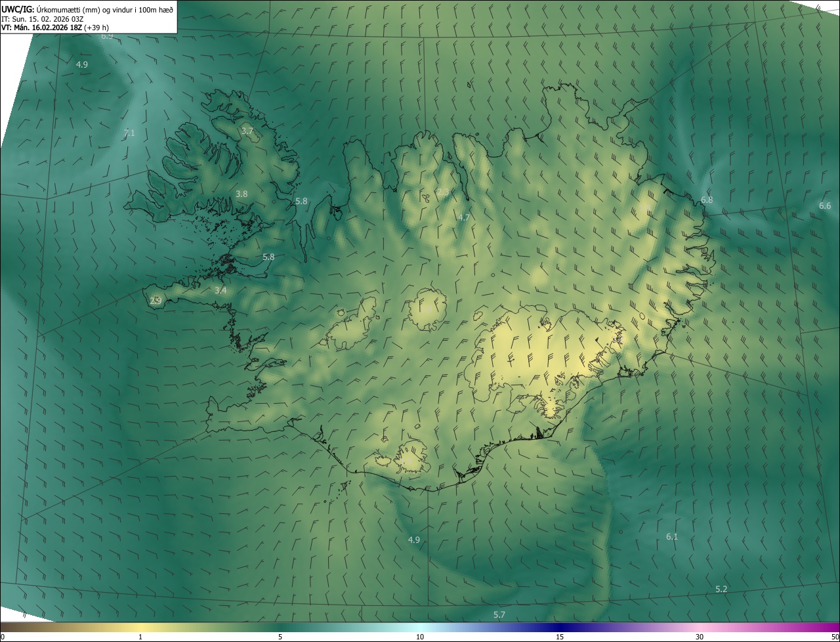The width and height of the screenshot is (840, 642).
Task: Click the color scale tick labeled 10
Action: [420, 637]
